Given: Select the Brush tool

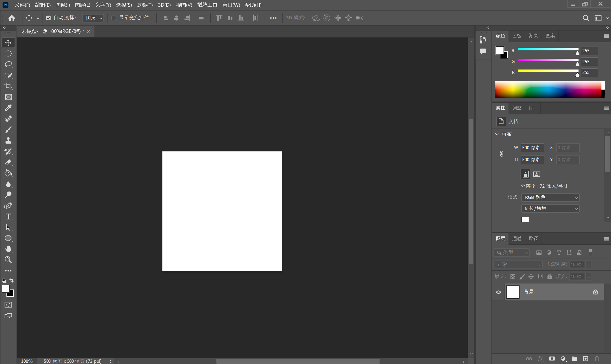Looking at the screenshot, I should coord(8,129).
